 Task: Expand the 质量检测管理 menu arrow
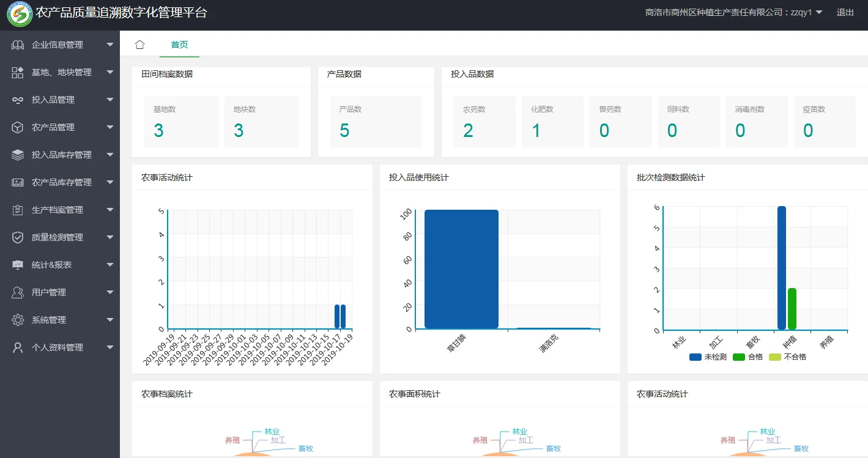tap(110, 237)
